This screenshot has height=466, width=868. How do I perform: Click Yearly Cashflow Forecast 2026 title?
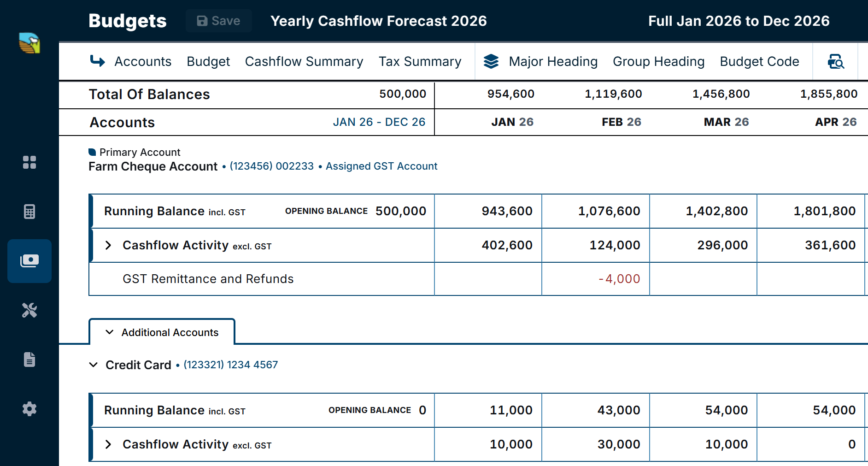tap(378, 21)
